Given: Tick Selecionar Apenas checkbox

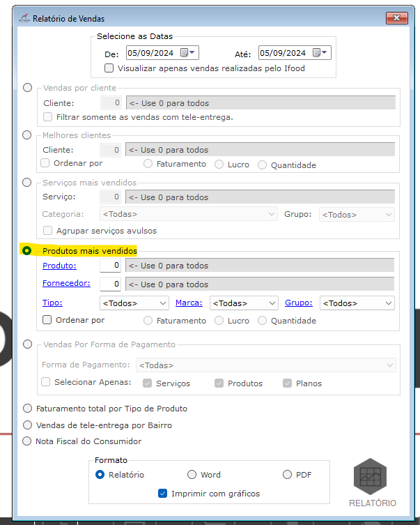Looking at the screenshot, I should click(x=45, y=382).
